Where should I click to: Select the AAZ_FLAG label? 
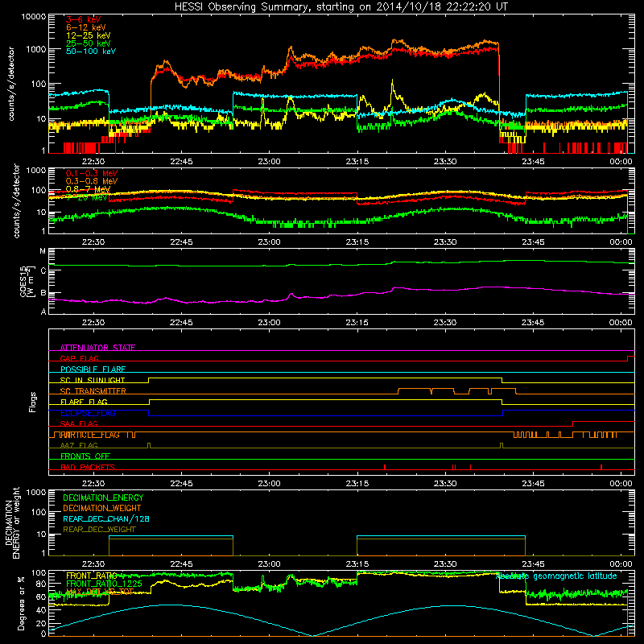click(79, 445)
